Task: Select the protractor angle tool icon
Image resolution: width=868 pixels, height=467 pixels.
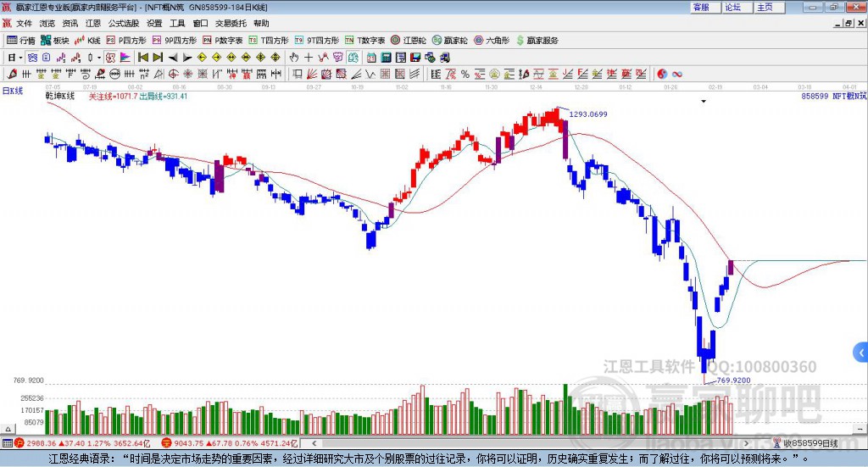Action: pos(159,74)
